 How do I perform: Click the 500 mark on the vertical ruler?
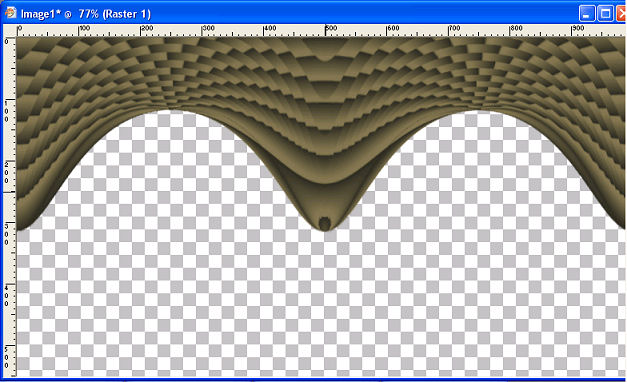(6, 357)
